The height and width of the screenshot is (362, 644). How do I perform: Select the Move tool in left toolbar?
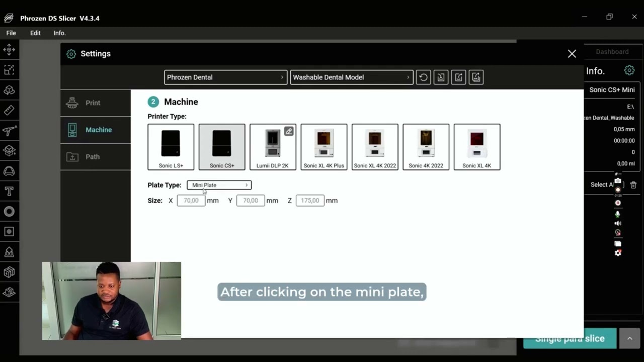pyautogui.click(x=9, y=50)
